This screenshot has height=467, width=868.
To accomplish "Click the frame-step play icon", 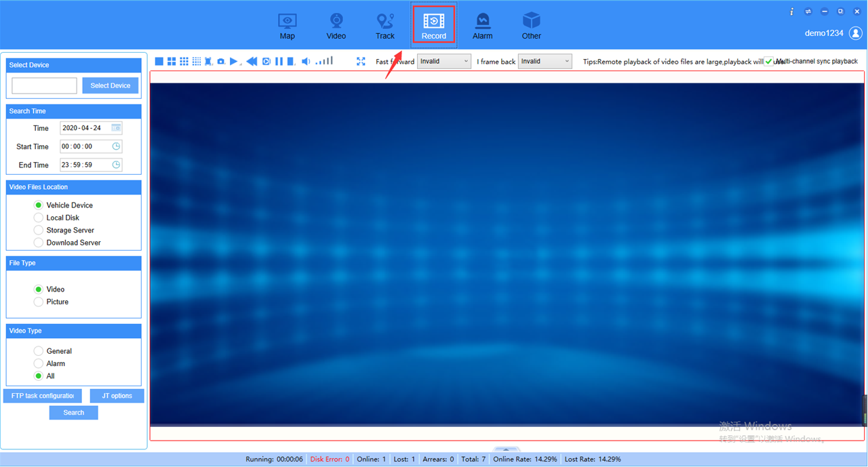I will 267,62.
